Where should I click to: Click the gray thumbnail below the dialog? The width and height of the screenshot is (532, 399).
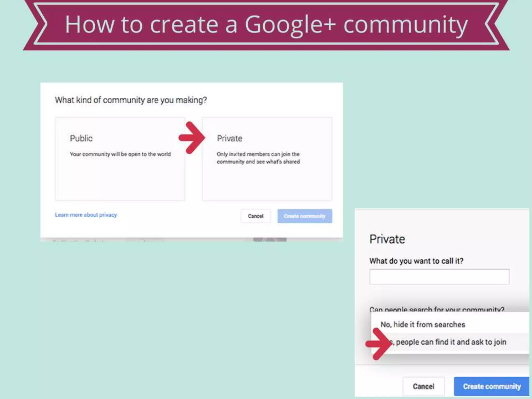270,240
